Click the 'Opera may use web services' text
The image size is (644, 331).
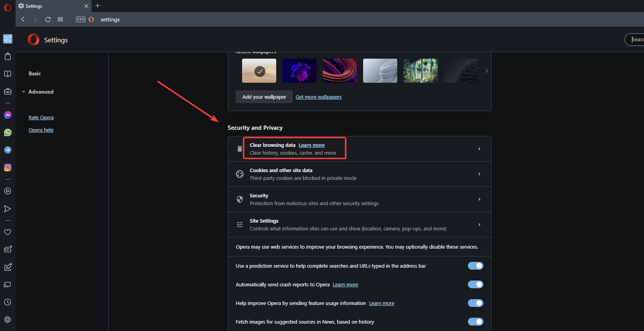(357, 247)
